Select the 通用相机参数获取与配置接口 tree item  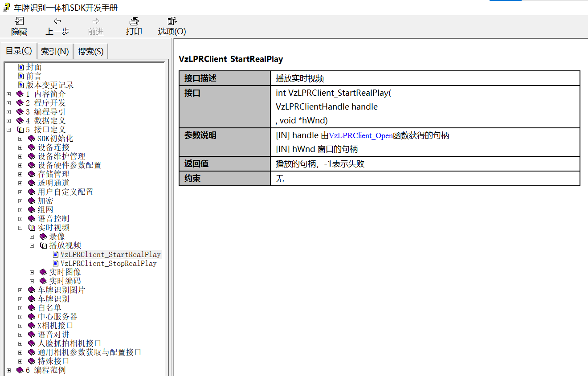90,352
